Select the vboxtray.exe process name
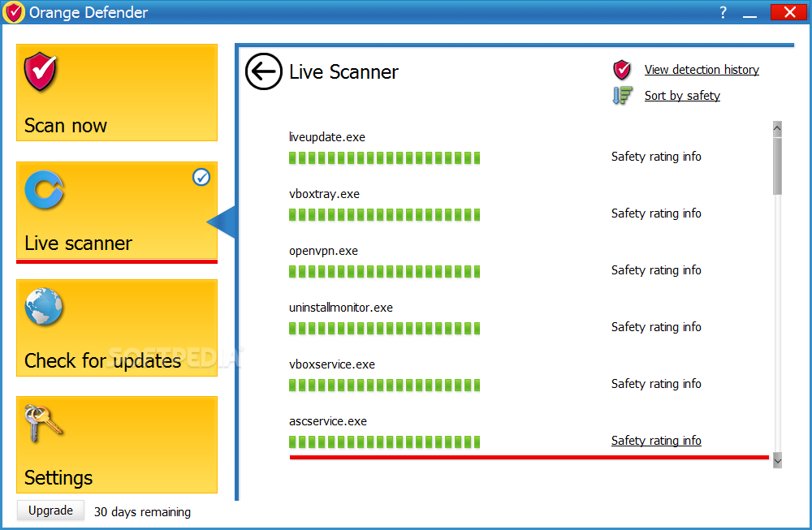812x530 pixels. point(324,194)
